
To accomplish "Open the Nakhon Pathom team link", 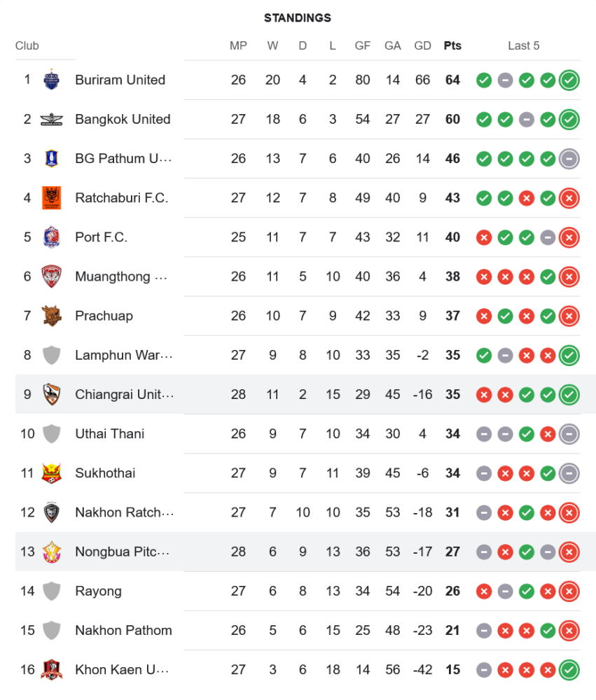I will pyautogui.click(x=123, y=630).
